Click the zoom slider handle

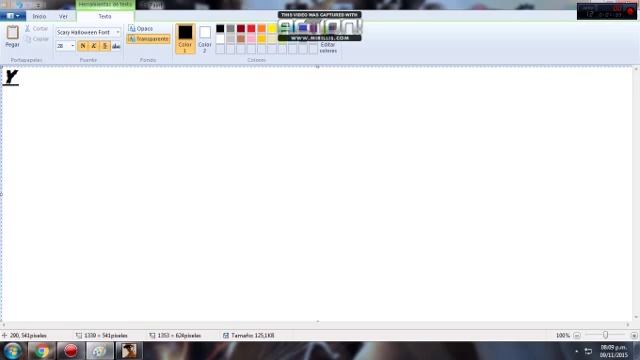click(x=605, y=335)
